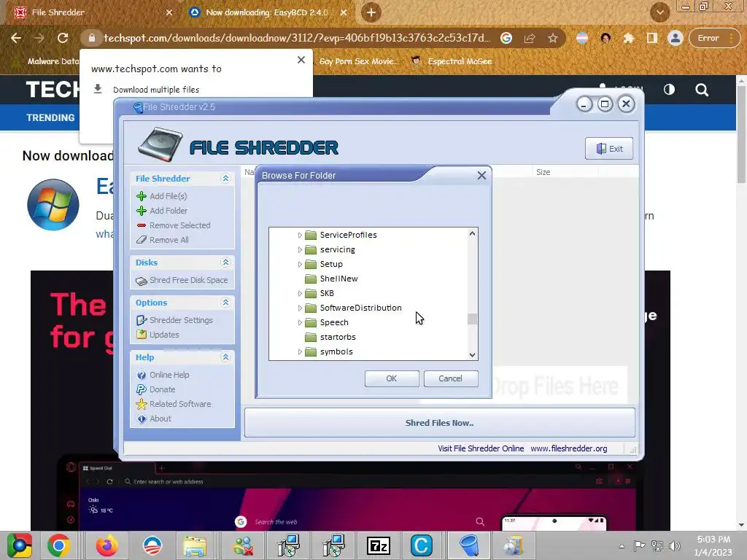Image resolution: width=747 pixels, height=560 pixels.
Task: Click the Online Help question icon
Action: click(x=142, y=376)
